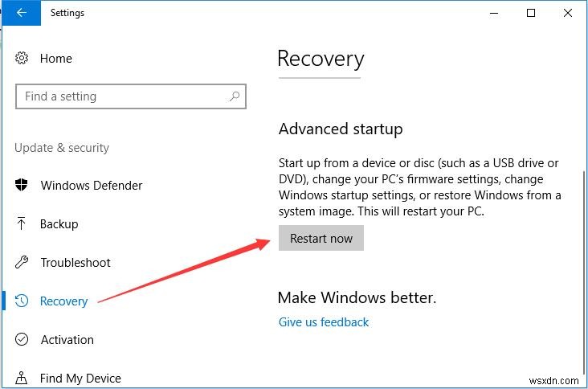
Task: Click the Backup upload arrow icon
Action: 22,223
